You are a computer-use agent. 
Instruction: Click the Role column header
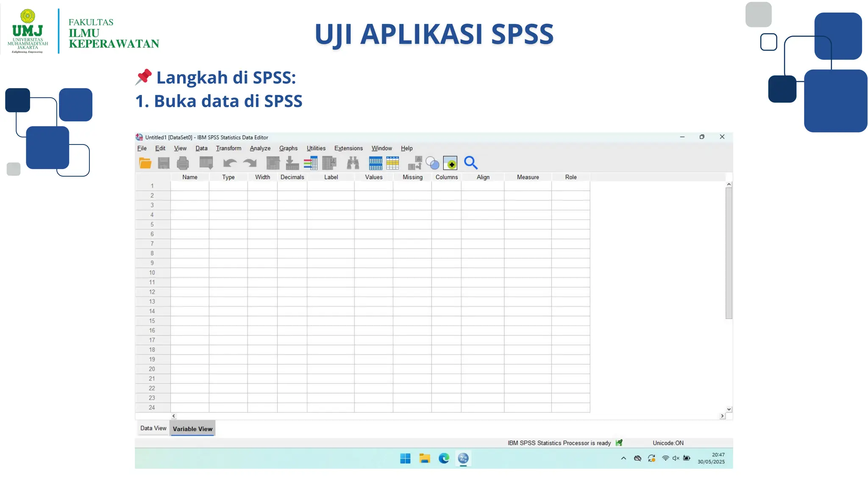click(x=571, y=177)
